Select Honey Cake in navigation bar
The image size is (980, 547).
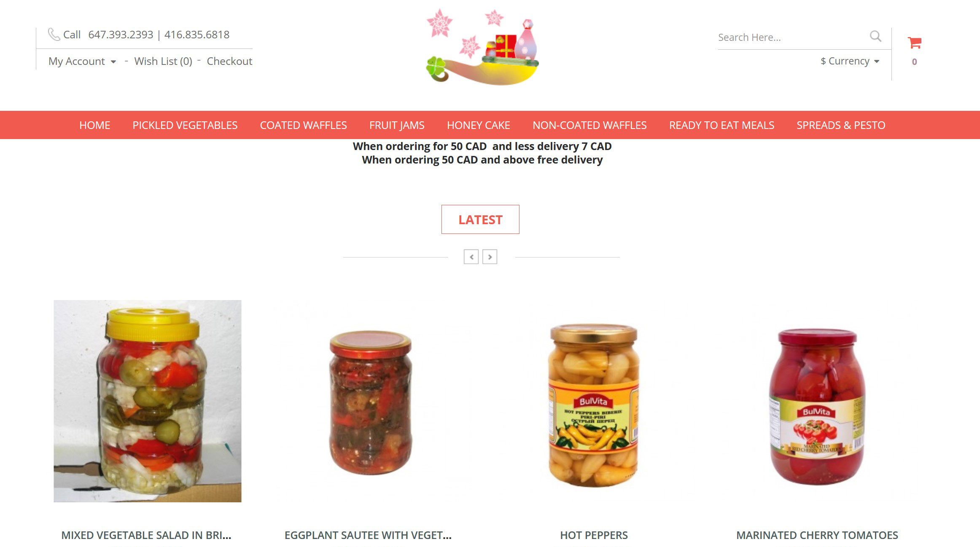pos(479,125)
